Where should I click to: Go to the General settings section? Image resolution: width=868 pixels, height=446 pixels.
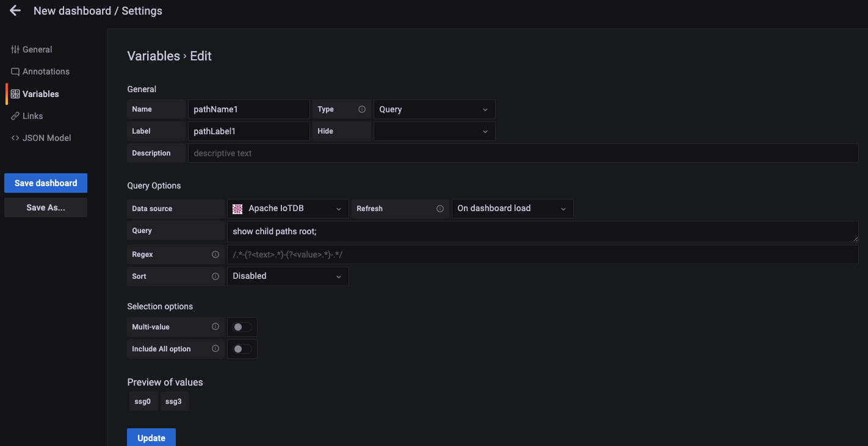37,49
